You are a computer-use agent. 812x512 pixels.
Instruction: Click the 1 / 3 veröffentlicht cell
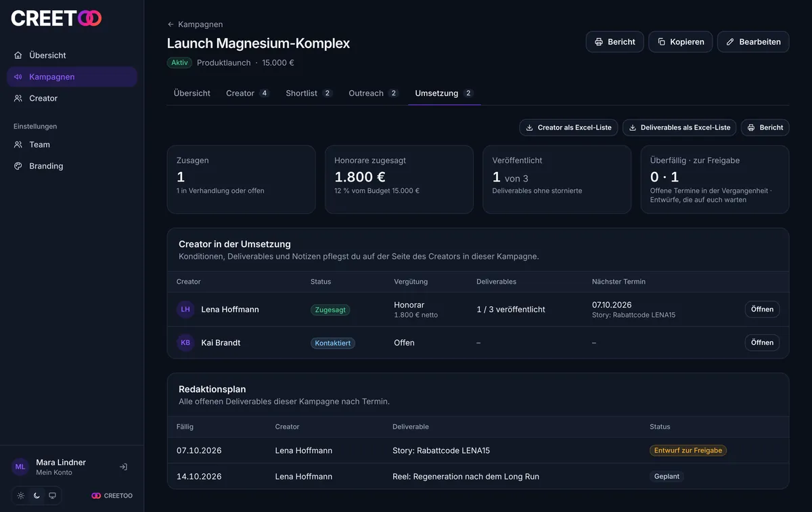point(511,310)
